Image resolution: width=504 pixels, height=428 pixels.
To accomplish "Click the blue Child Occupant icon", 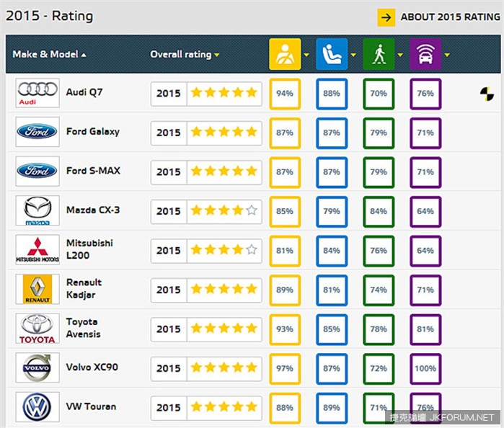I will tap(332, 54).
